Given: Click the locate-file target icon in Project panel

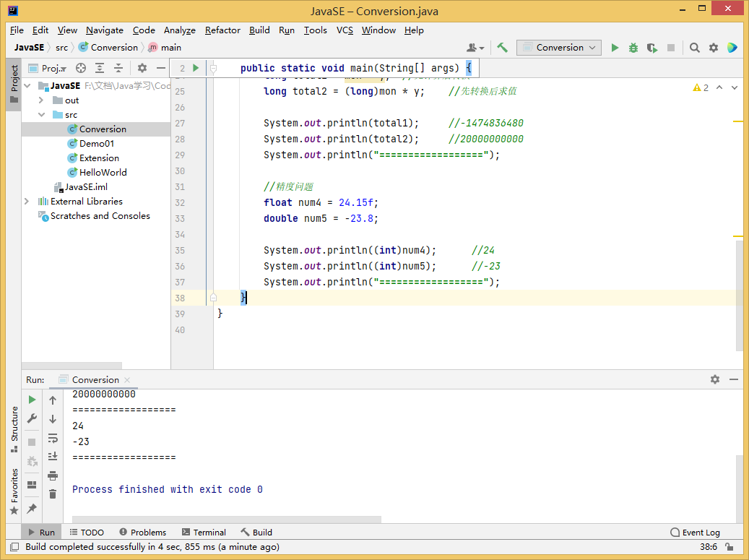Looking at the screenshot, I should (x=81, y=68).
